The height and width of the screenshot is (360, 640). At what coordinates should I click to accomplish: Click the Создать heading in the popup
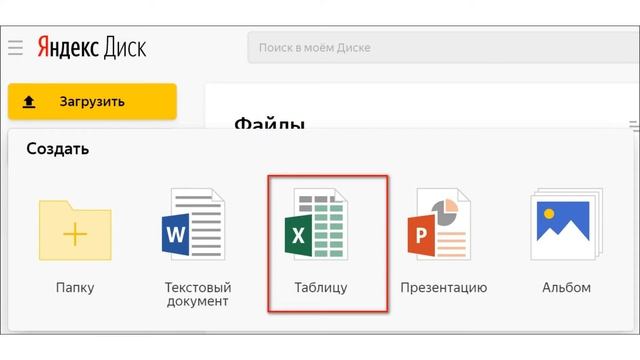tap(58, 149)
